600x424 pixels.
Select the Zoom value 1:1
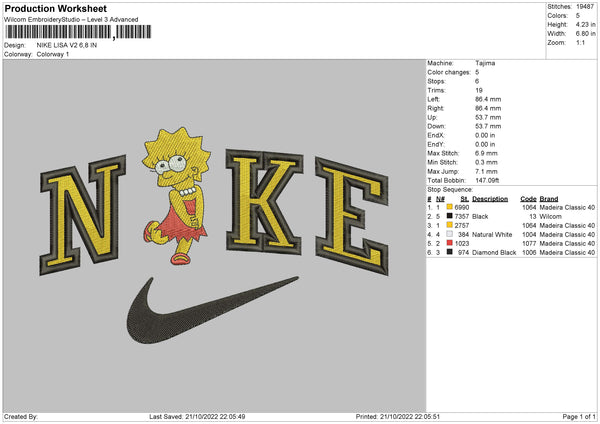click(x=580, y=42)
